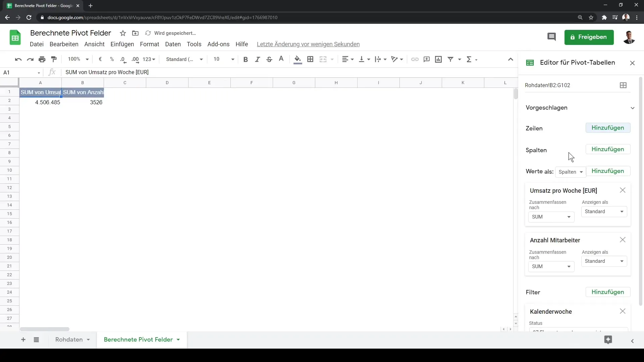Collapse side panel arrow at bottom
Image resolution: width=644 pixels, height=362 pixels.
(632, 341)
